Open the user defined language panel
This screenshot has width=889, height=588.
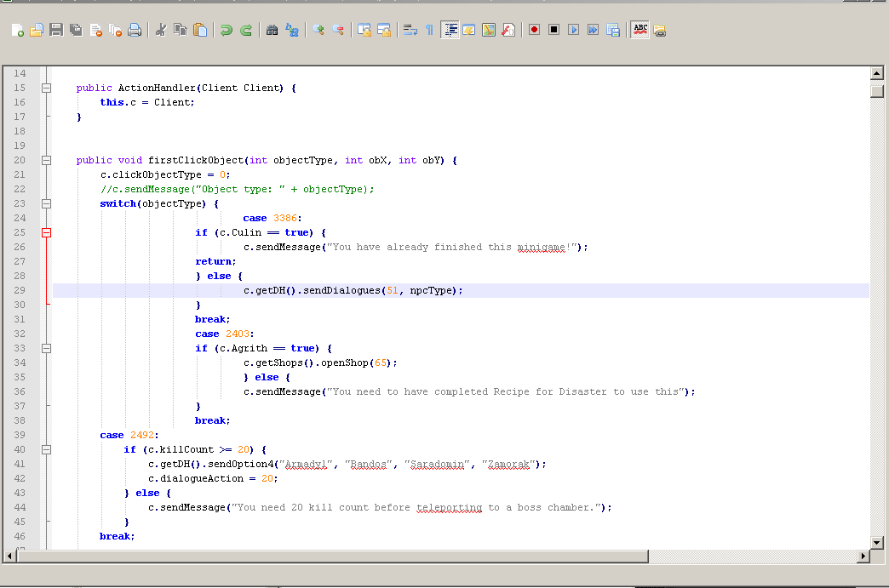pos(469,30)
